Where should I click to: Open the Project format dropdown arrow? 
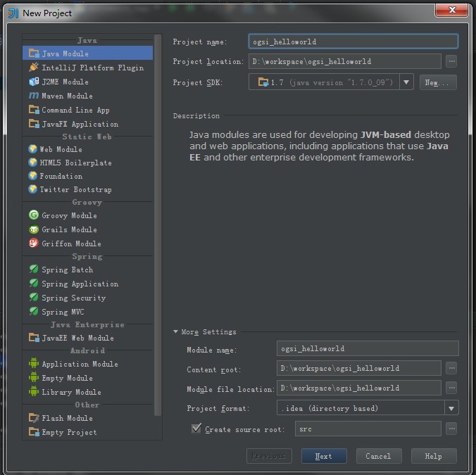tap(451, 408)
